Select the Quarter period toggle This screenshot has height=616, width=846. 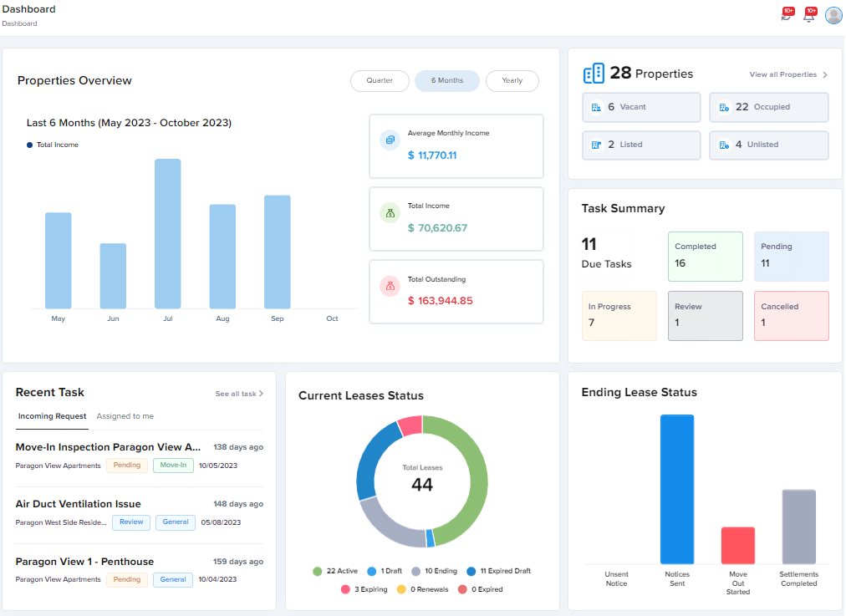380,80
